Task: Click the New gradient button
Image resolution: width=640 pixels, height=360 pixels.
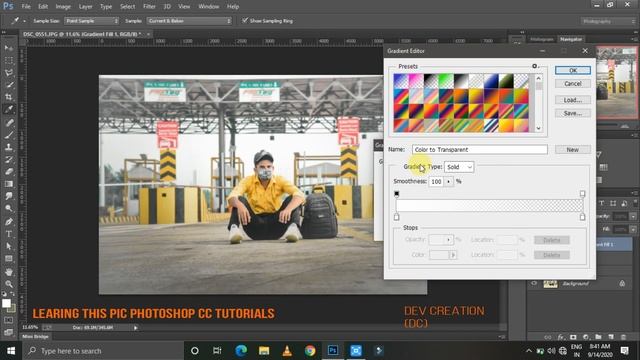Action: click(573, 149)
